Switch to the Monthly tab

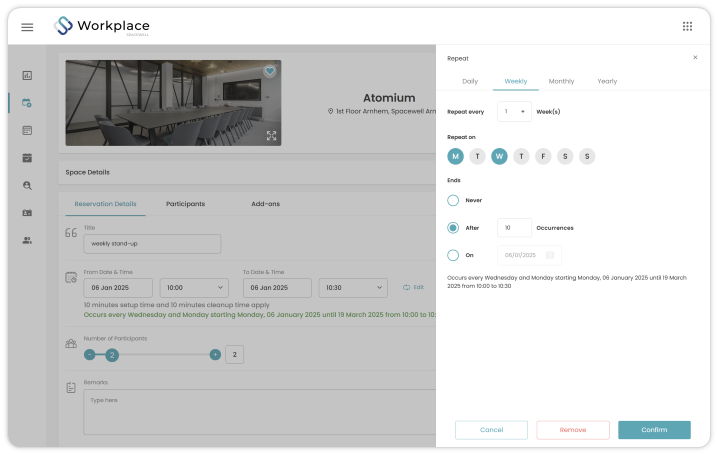point(561,81)
